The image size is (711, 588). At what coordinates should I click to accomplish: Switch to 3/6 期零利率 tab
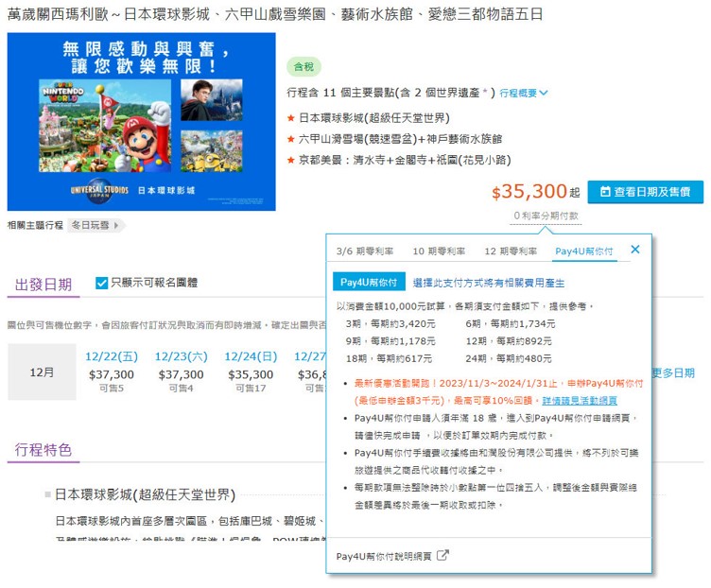(365, 251)
